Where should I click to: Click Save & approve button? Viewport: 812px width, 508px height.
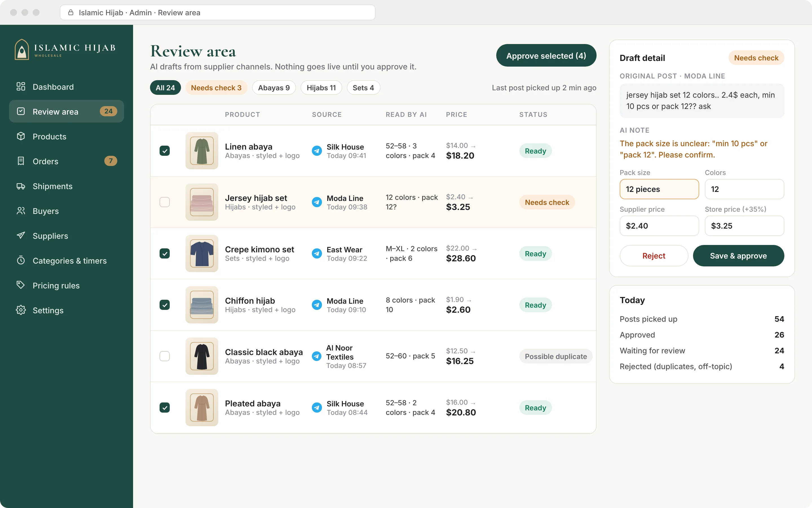738,256
